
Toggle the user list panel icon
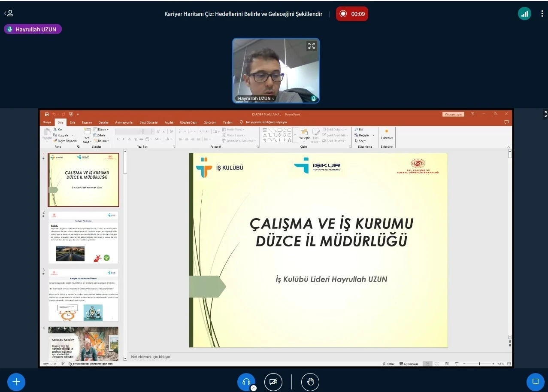[9, 13]
